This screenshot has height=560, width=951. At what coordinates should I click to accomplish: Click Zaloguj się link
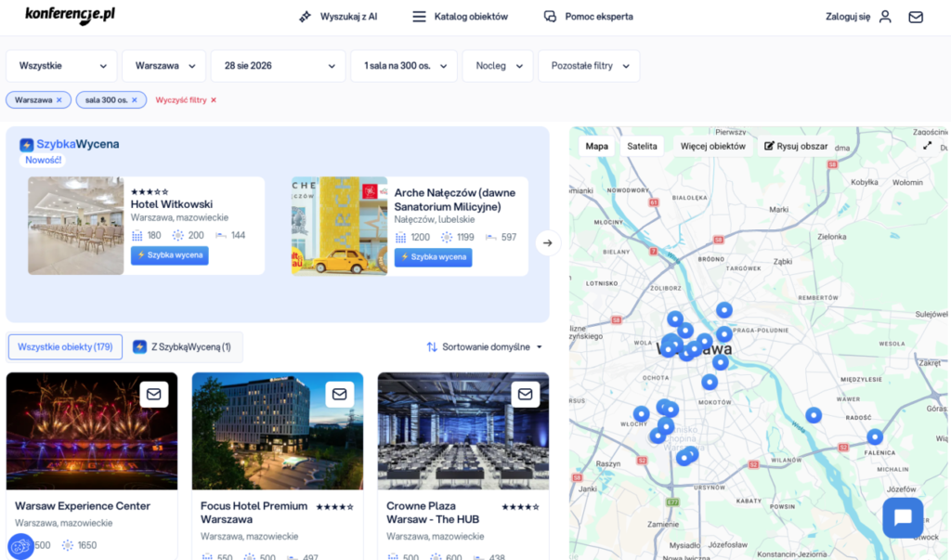[847, 17]
